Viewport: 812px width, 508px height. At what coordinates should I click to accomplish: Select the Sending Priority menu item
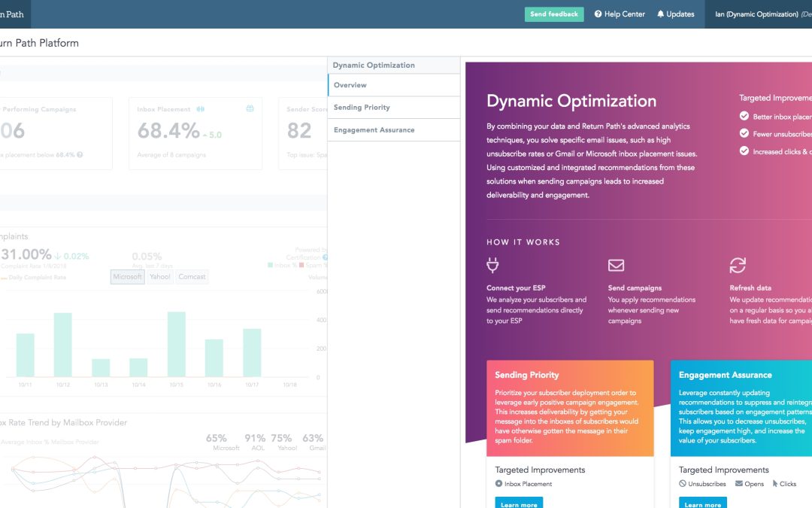(393, 108)
